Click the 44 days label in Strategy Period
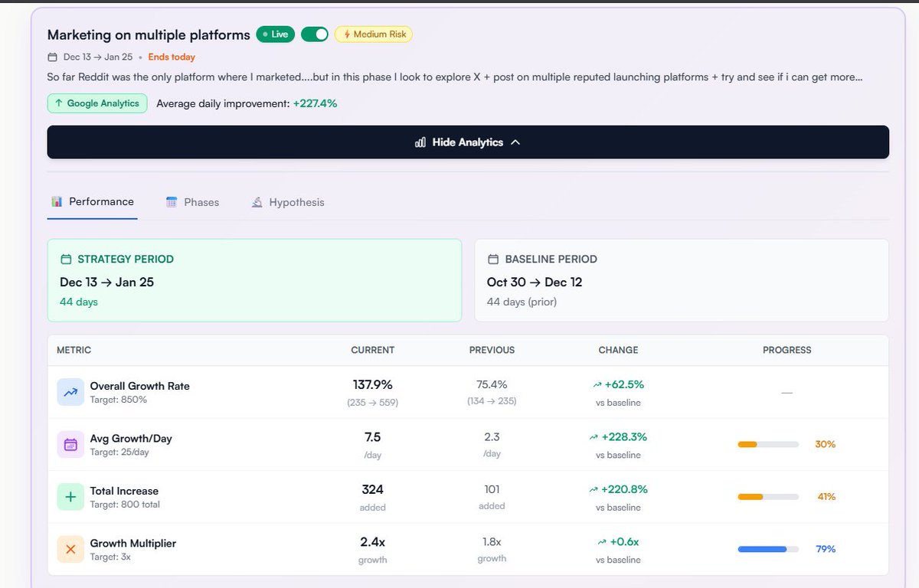The image size is (919, 588). (x=79, y=302)
